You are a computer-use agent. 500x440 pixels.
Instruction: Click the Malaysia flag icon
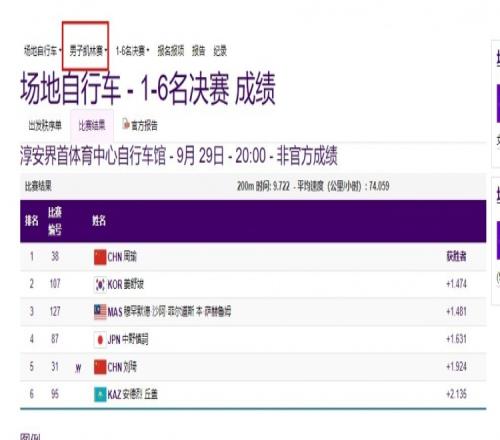click(x=100, y=312)
